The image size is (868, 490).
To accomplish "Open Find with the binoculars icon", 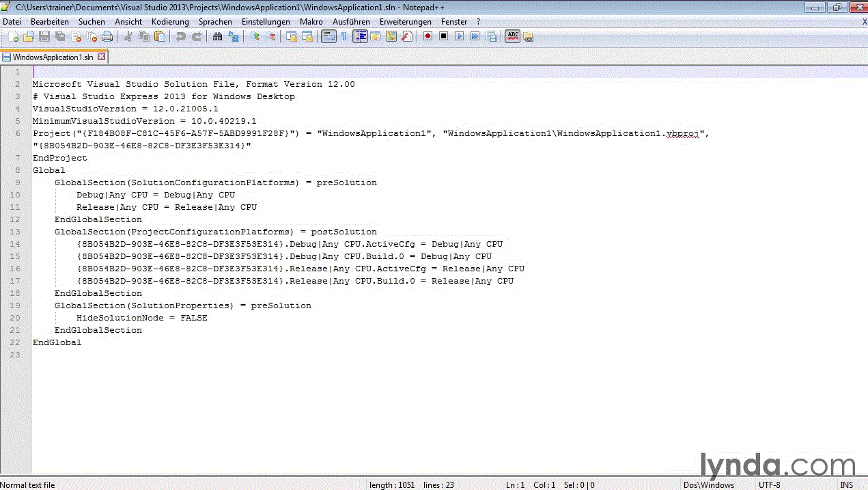I will (x=217, y=36).
